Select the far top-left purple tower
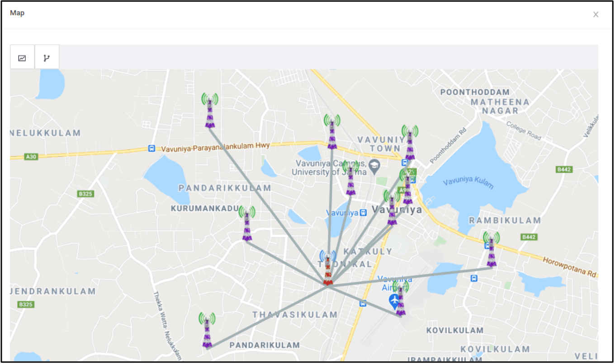 click(x=210, y=111)
